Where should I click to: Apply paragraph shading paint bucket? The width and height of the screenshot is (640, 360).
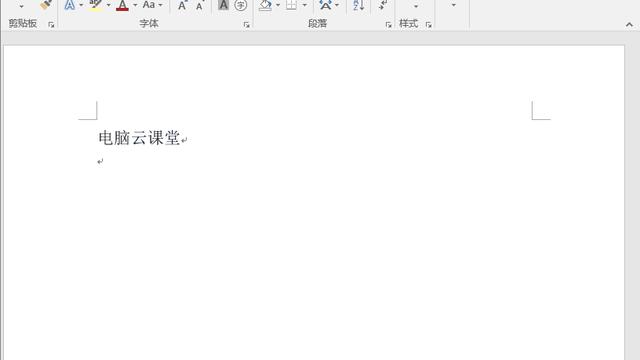pyautogui.click(x=266, y=5)
